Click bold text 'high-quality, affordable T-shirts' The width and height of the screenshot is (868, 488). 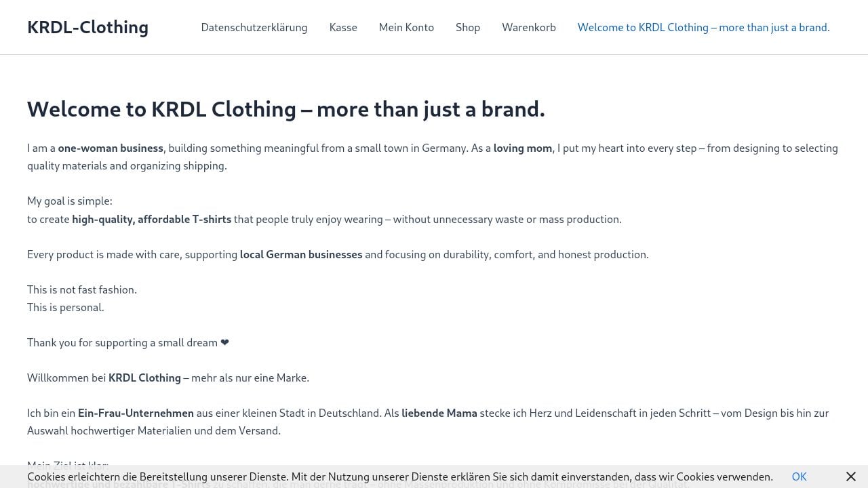point(152,219)
